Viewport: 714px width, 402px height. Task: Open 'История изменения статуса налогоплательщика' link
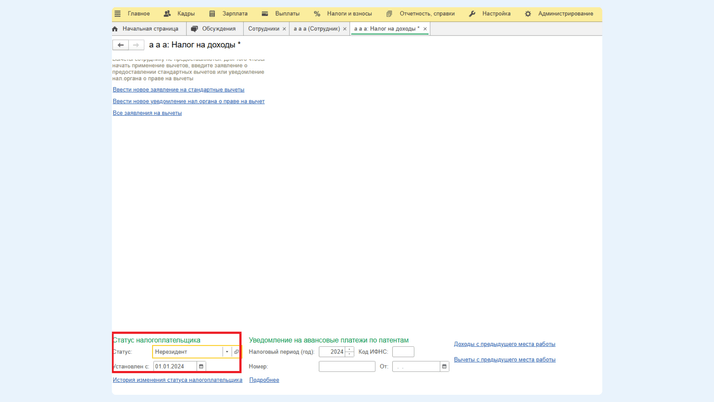[177, 380]
